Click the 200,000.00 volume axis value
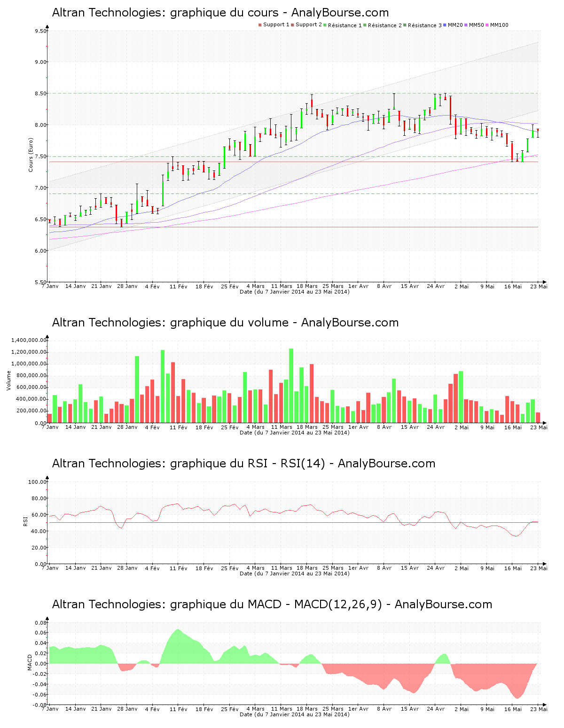564x728 pixels. pos(32,411)
